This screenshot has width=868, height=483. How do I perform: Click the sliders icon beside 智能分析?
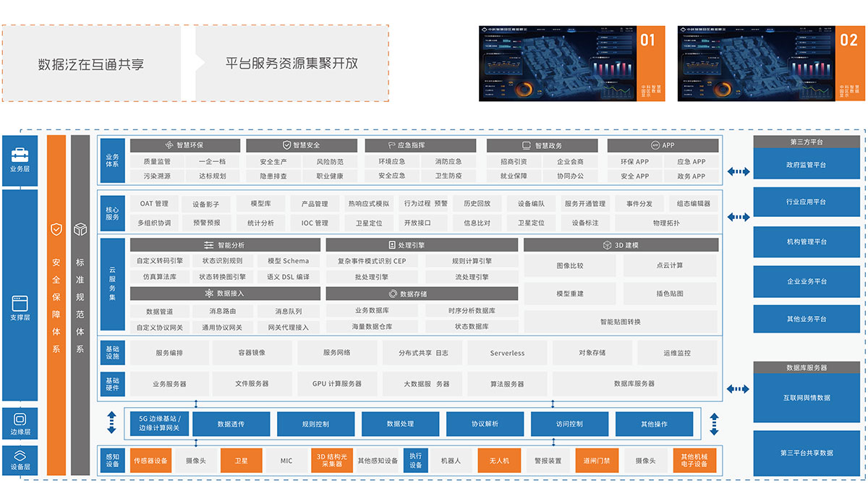pos(209,245)
